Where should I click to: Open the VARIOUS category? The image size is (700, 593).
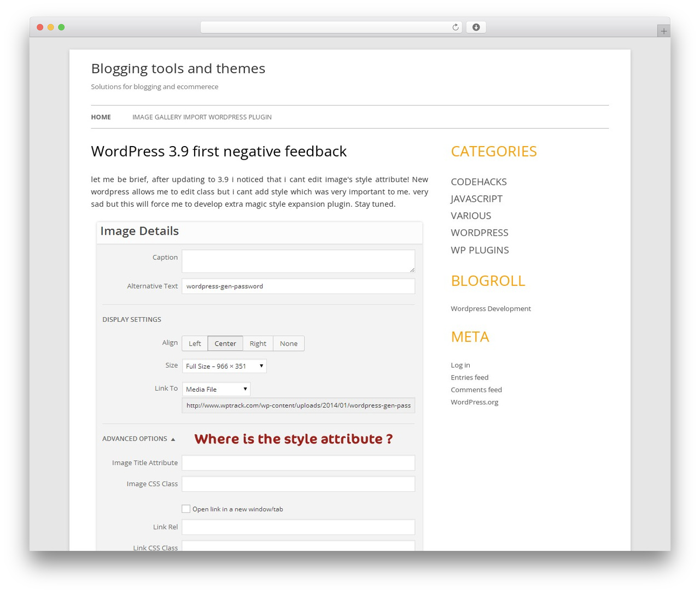coord(471,216)
